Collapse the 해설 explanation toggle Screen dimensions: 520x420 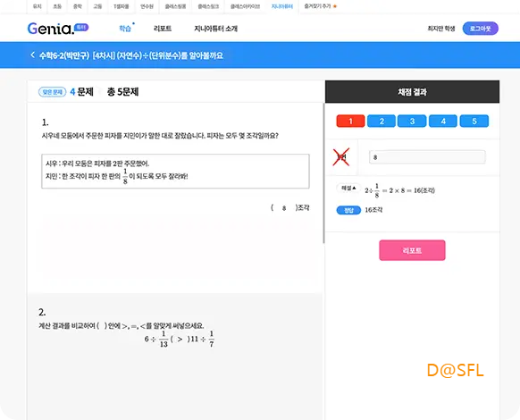pos(348,188)
